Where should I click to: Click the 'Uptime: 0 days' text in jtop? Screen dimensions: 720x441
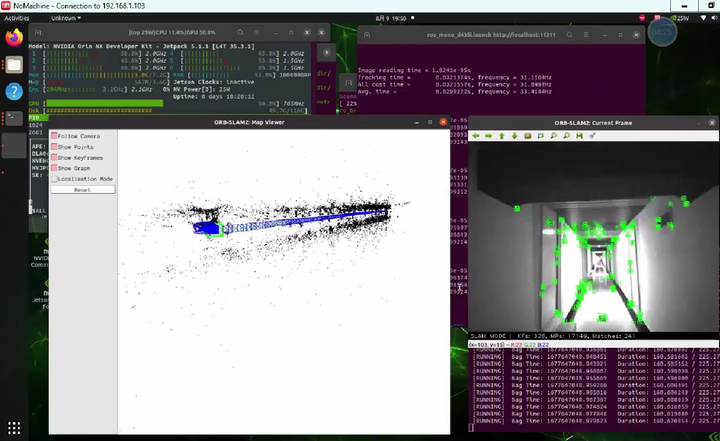(214, 96)
